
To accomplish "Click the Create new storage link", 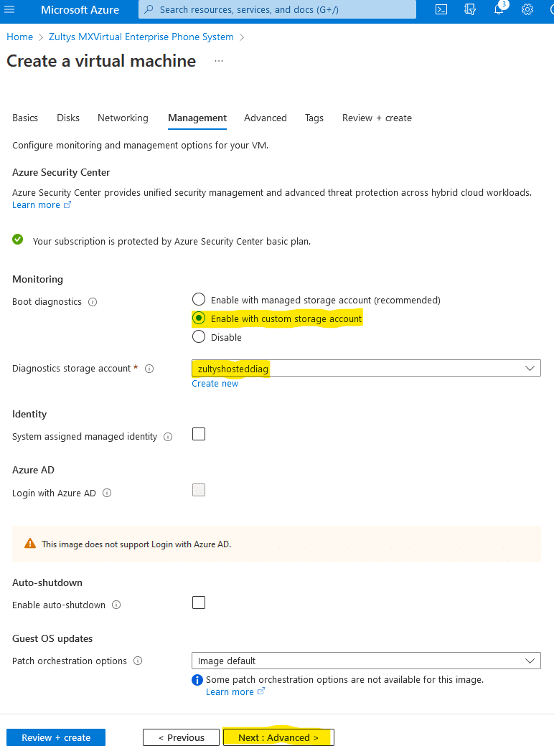I will pyautogui.click(x=215, y=384).
